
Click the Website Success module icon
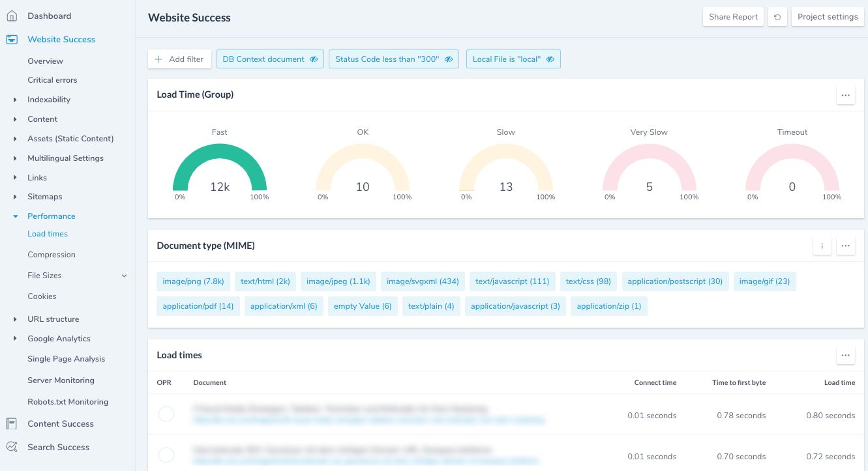tap(12, 40)
